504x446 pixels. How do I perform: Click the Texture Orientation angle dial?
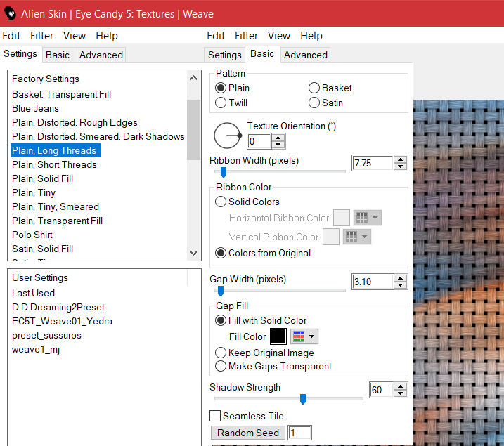click(x=227, y=136)
